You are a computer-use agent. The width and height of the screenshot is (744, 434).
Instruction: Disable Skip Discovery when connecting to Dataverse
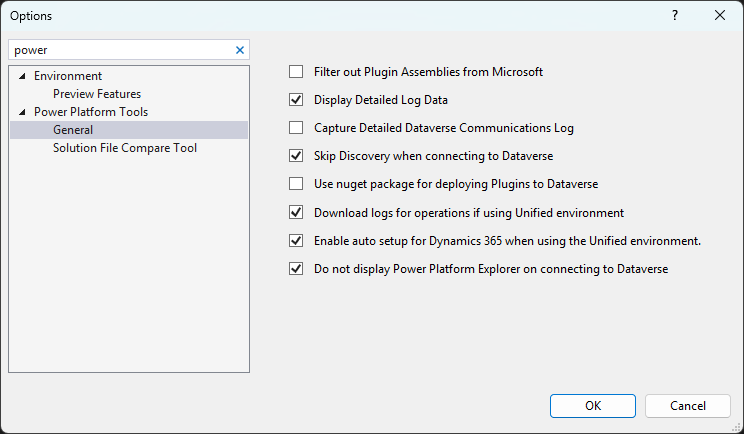click(296, 156)
